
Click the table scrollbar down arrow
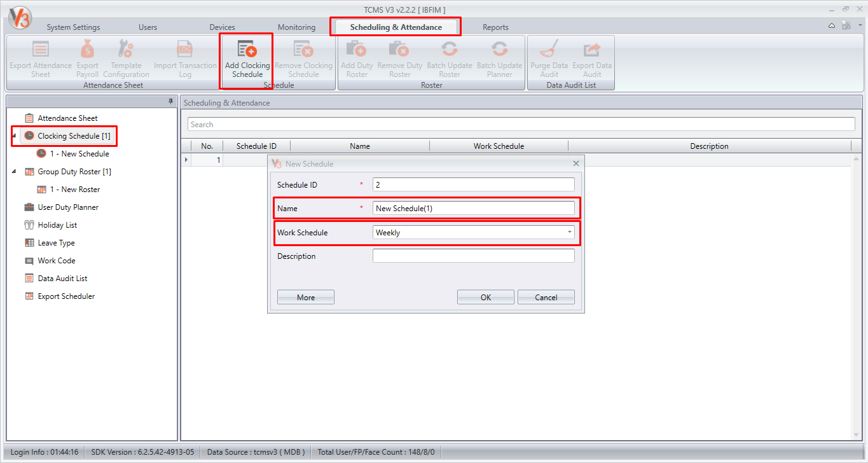pos(857,435)
